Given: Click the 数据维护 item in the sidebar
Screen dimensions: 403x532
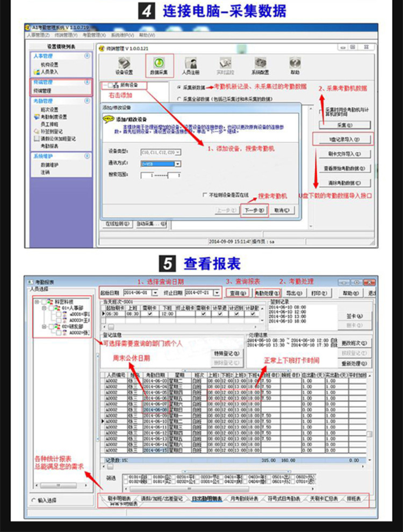Looking at the screenshot, I should [x=49, y=165].
